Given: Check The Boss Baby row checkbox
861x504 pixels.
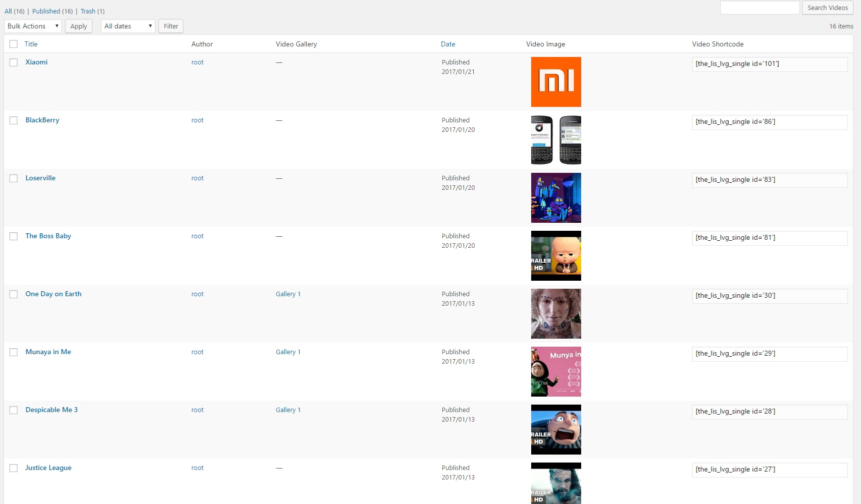Looking at the screenshot, I should (x=13, y=236).
